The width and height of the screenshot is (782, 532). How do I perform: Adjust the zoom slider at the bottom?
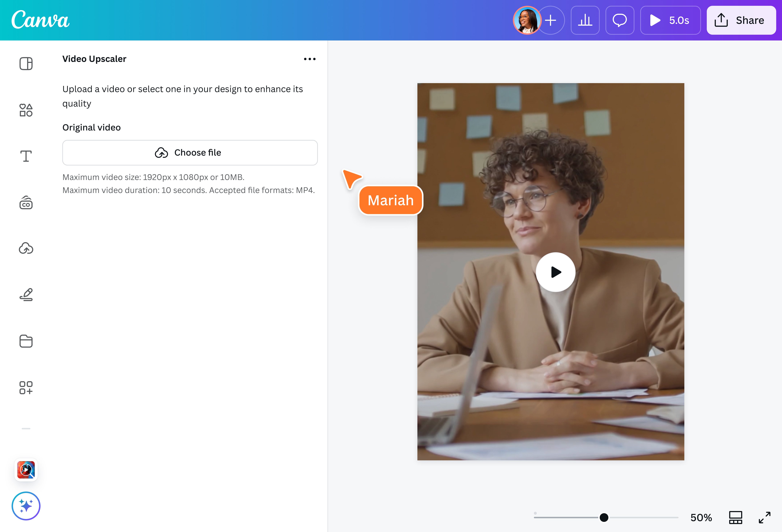click(604, 518)
